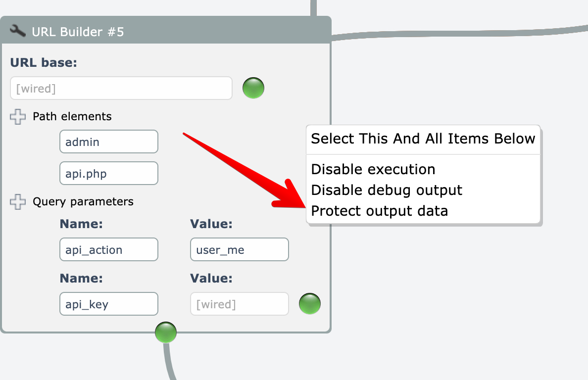
Task: Select This And All Items Below
Action: tap(423, 139)
